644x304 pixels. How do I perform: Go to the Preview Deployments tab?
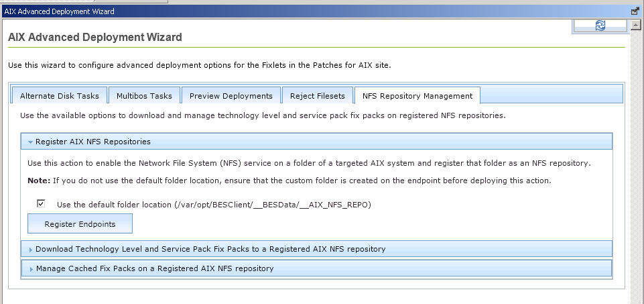(x=231, y=96)
